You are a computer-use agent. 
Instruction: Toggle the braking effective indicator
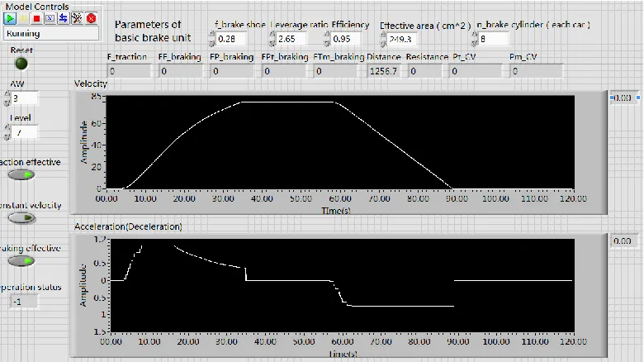pyautogui.click(x=21, y=261)
